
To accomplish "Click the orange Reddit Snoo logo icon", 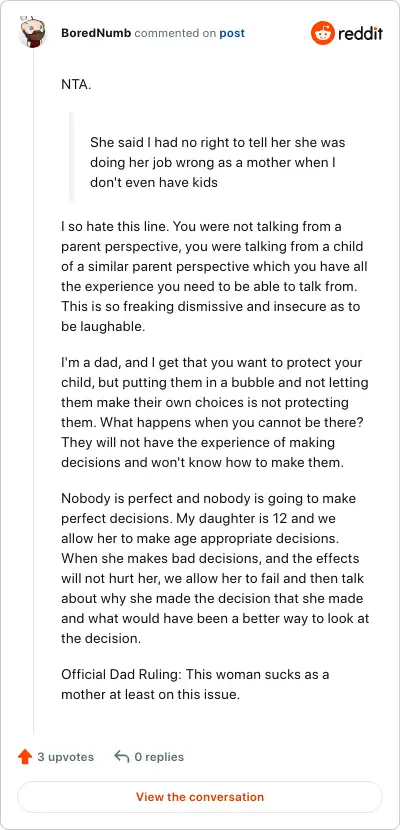I will (x=322, y=33).
